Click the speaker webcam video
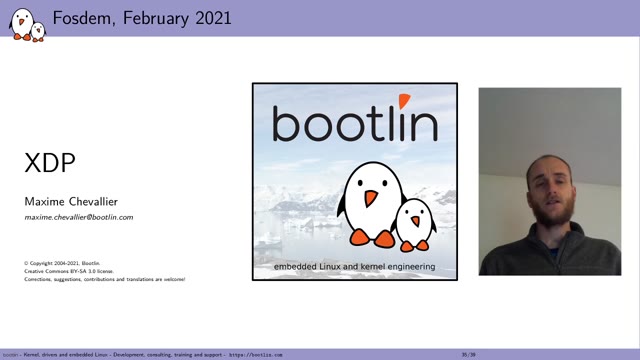The width and height of the screenshot is (640, 360). tap(550, 181)
